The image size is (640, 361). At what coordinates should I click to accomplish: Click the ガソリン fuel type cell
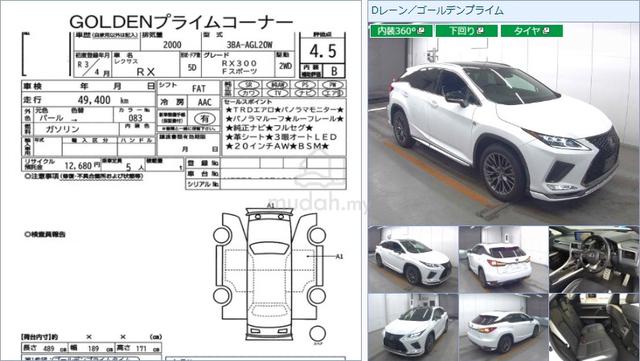coord(76,129)
